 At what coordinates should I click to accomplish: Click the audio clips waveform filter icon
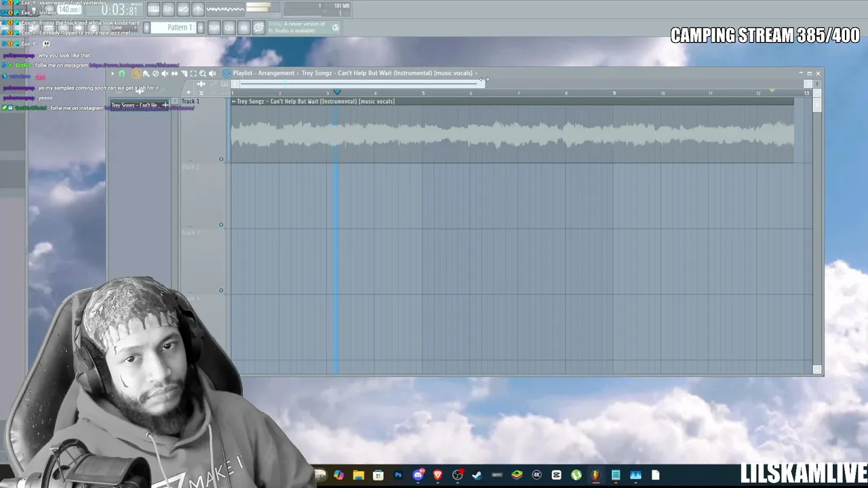(x=201, y=84)
